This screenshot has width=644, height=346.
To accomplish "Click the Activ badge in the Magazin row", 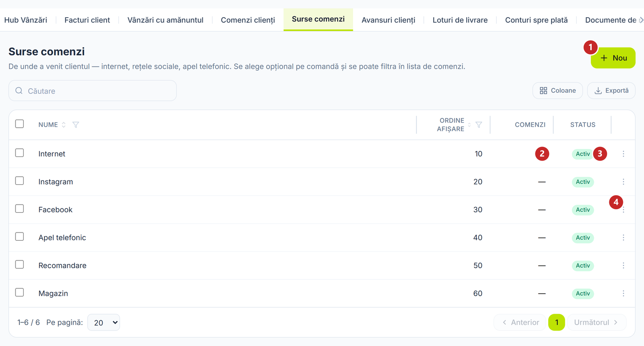I will click(583, 294).
